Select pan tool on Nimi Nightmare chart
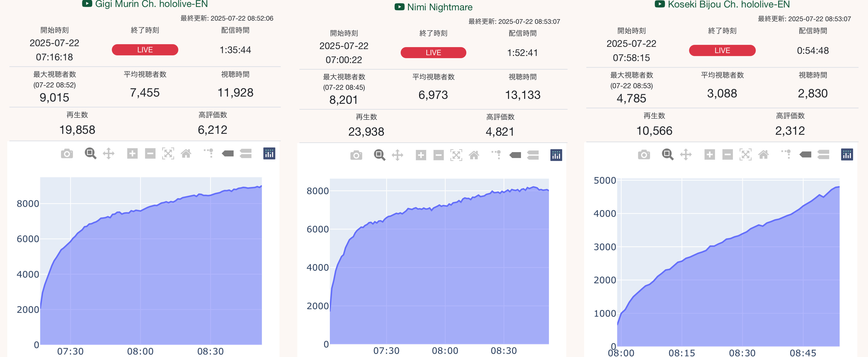 pyautogui.click(x=397, y=155)
